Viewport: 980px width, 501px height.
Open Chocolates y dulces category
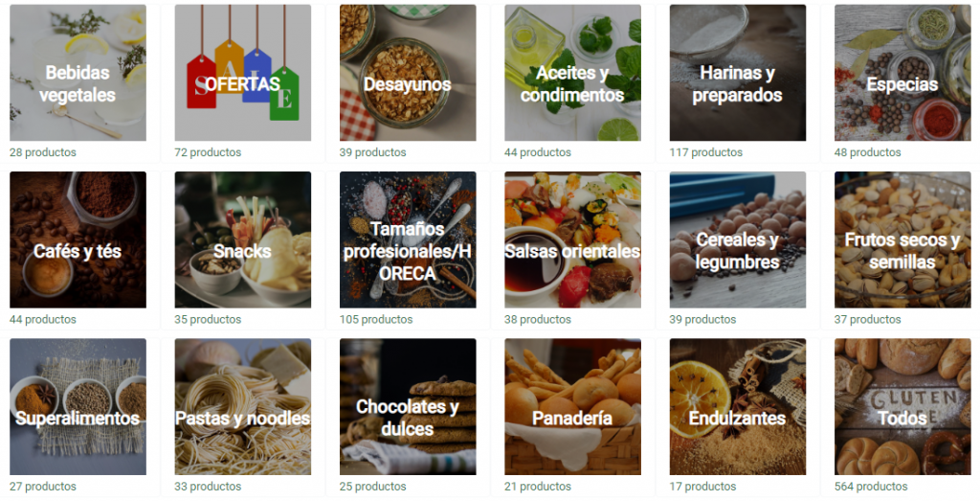point(408,406)
